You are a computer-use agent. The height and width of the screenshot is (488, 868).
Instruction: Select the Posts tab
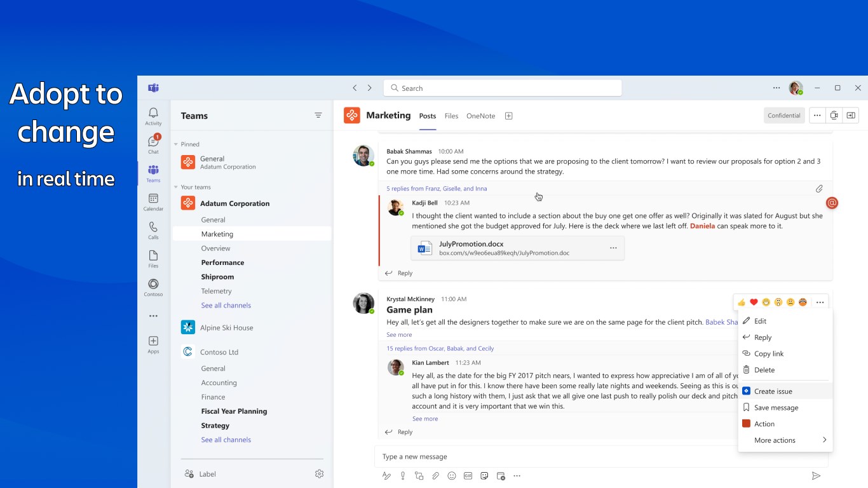coord(428,116)
